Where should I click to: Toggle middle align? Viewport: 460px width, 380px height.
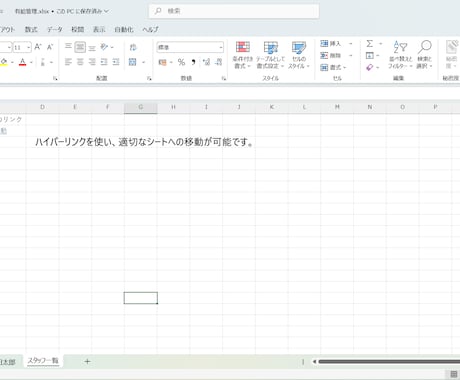80,47
